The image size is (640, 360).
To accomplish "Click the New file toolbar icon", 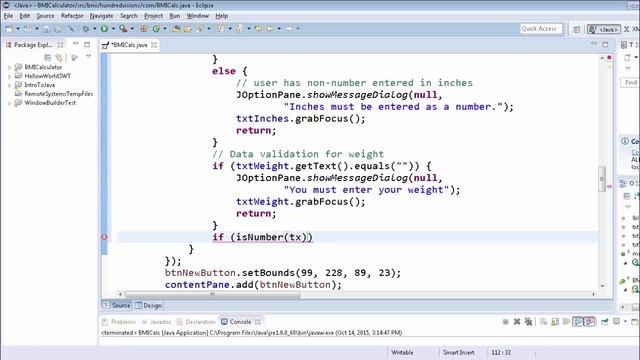I will click(x=9, y=29).
